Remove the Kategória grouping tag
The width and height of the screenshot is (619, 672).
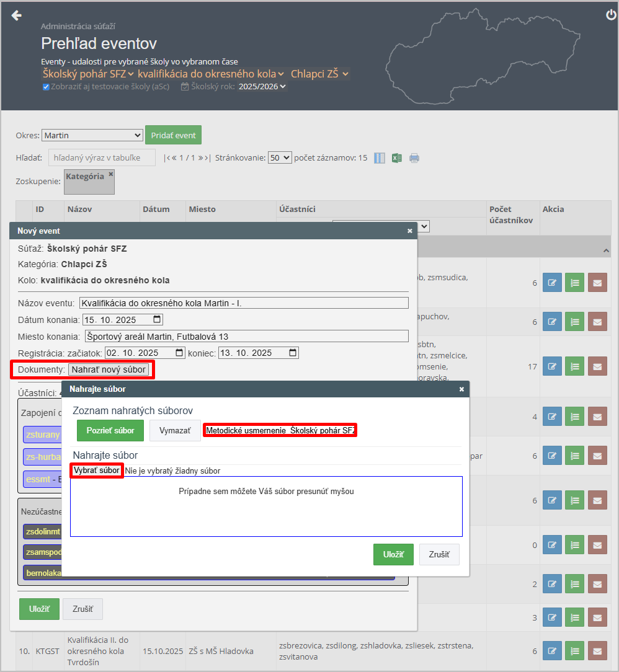coord(111,175)
